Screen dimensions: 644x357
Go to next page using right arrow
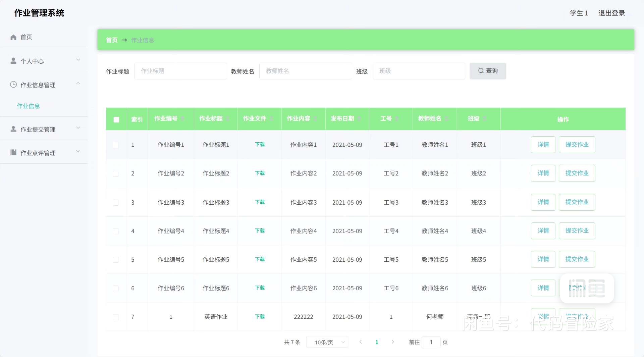392,342
